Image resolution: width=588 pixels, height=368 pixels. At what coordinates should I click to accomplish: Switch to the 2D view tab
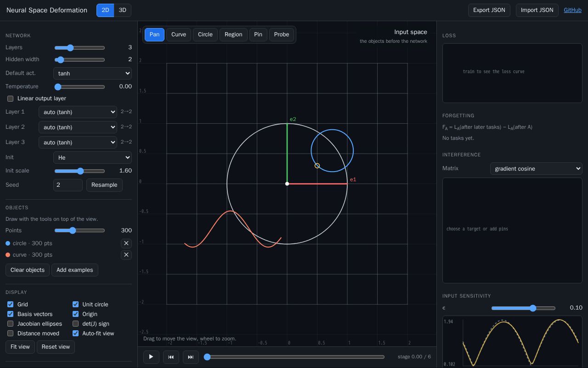tap(105, 10)
